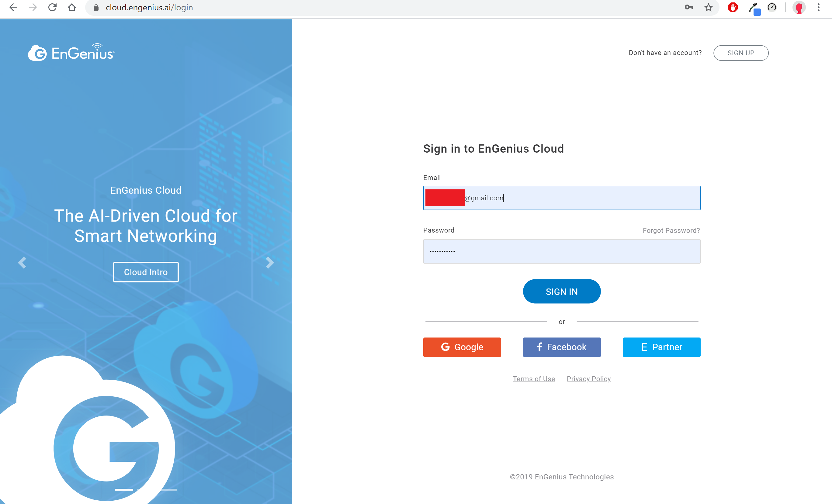
Task: Click the browser forward arrow
Action: (x=33, y=7)
